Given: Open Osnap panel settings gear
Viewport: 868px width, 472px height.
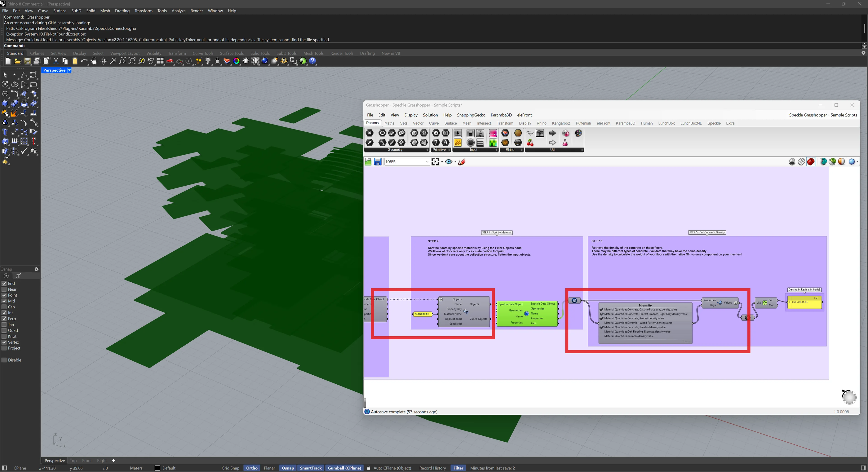Looking at the screenshot, I should tap(36, 269).
